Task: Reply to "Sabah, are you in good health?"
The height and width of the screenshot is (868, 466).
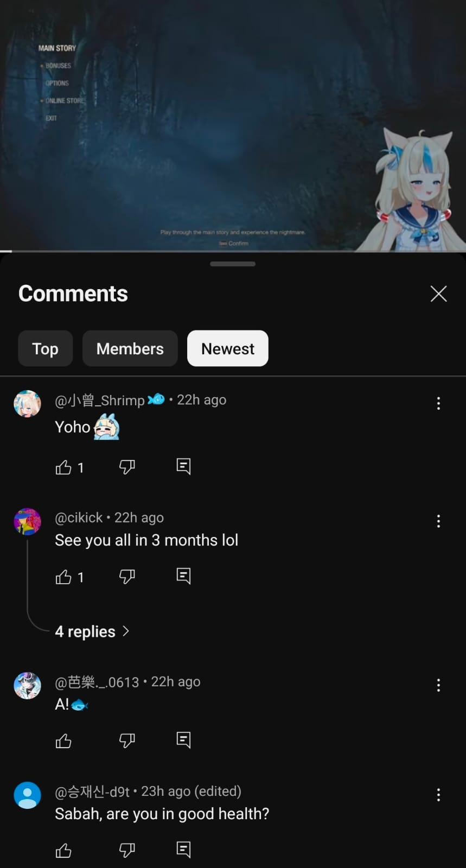Action: [x=183, y=850]
